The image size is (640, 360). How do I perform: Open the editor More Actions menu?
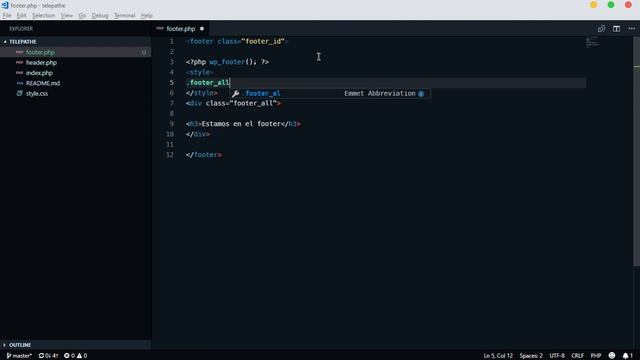(x=632, y=29)
